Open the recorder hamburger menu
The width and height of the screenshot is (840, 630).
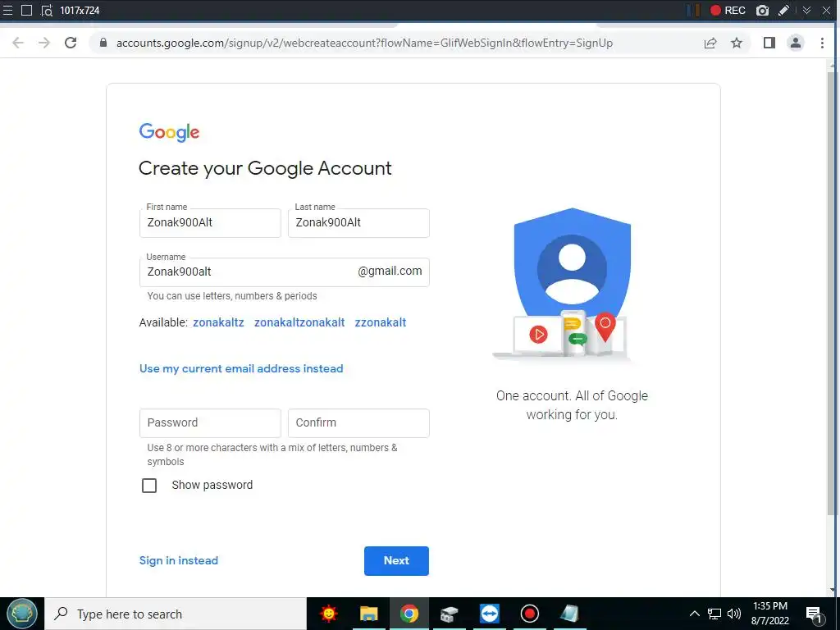[7, 10]
